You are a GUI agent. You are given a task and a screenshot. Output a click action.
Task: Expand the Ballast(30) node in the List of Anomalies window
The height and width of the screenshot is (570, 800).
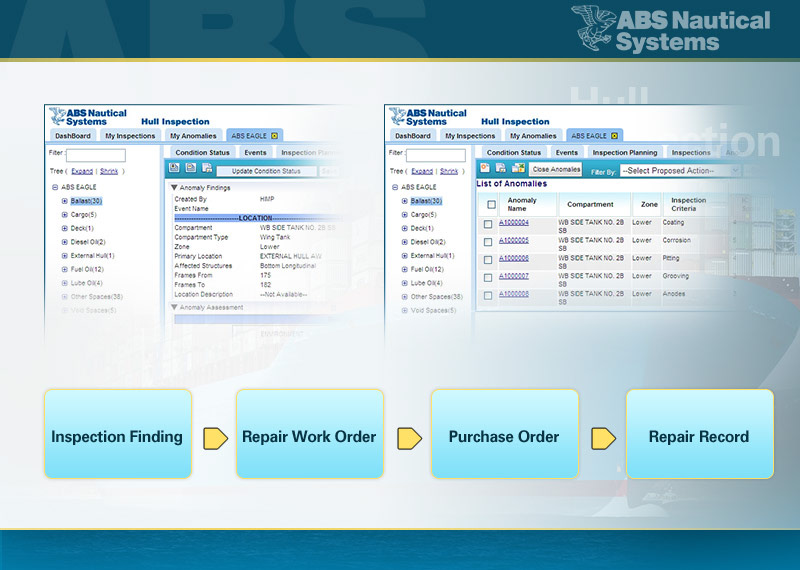pyautogui.click(x=404, y=201)
